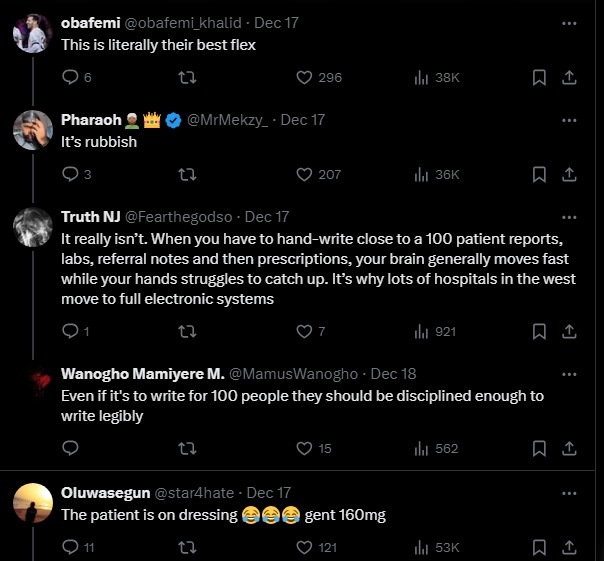Screen dimensions: 604x561
Task: Open the Dec 18 timestamp on Wanogho's tweet
Action: coord(393,374)
